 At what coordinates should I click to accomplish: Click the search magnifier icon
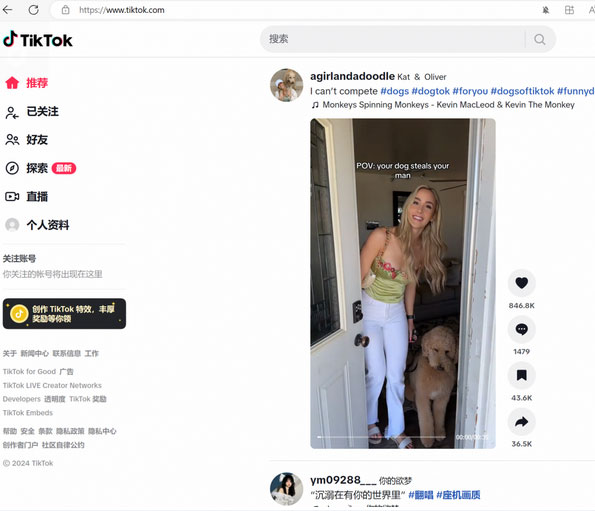540,39
